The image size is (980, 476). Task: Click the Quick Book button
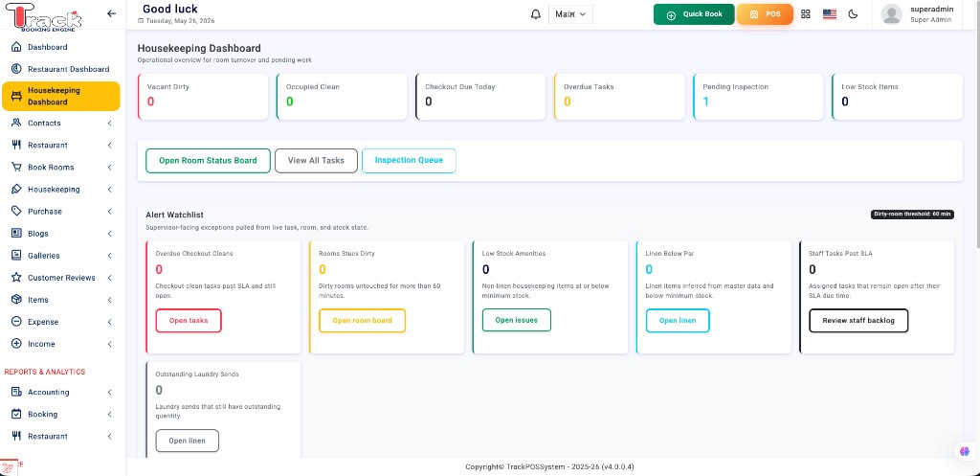(694, 14)
